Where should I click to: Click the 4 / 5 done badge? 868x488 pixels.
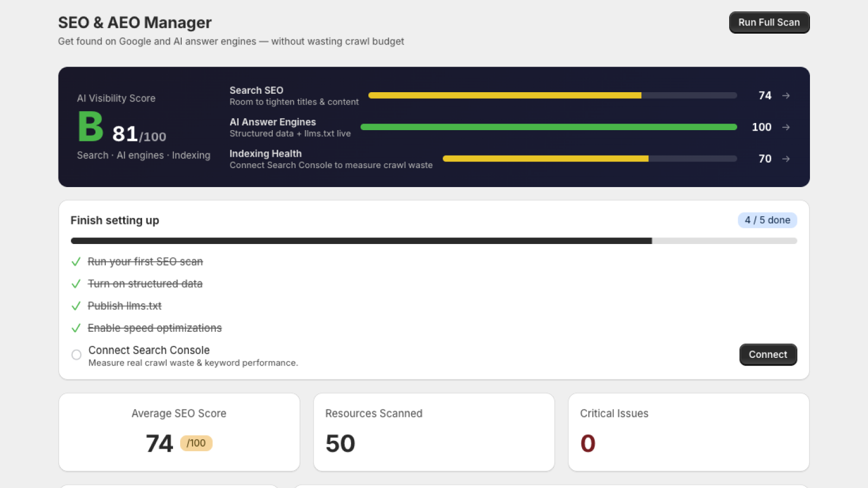(x=767, y=220)
